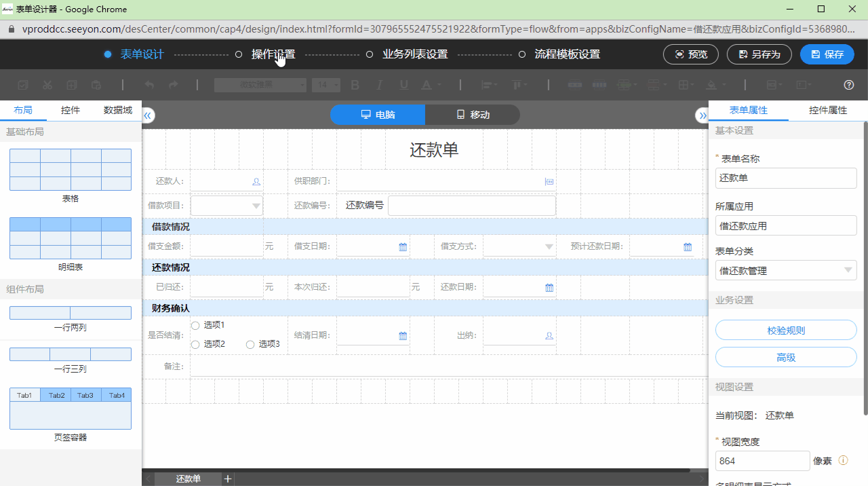The image size is (868, 486).
Task: Focus the 所属应用 input field
Action: (x=786, y=226)
